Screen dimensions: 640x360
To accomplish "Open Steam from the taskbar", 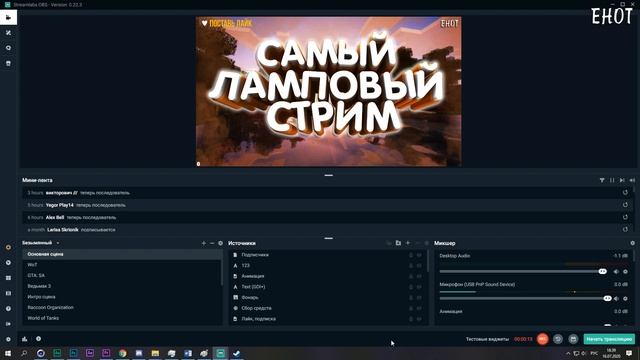I will click(x=237, y=353).
